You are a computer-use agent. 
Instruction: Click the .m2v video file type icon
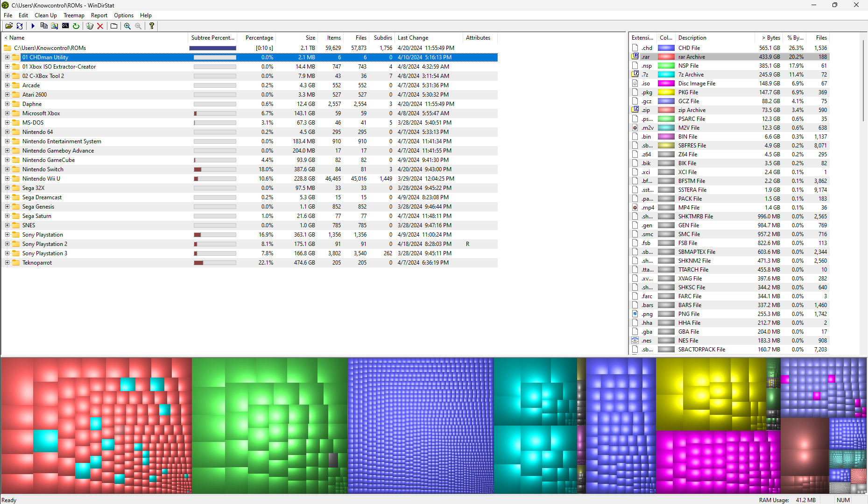[635, 128]
